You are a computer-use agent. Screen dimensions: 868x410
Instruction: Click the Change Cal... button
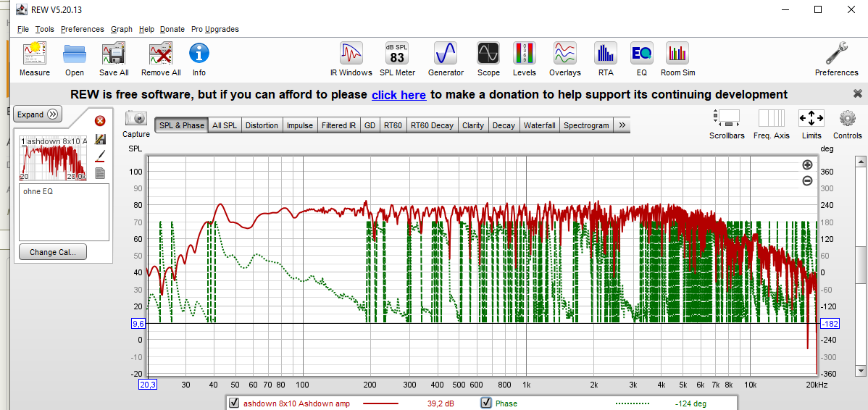click(x=53, y=252)
